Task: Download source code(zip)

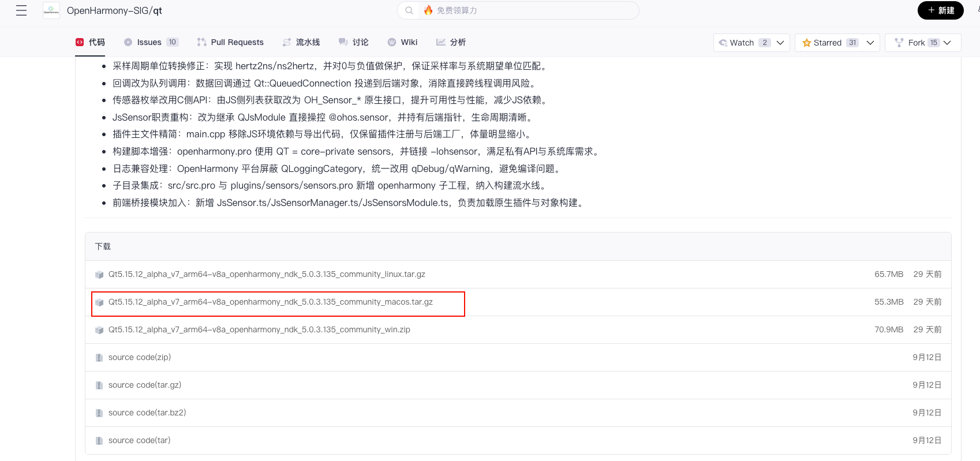Action: point(140,358)
